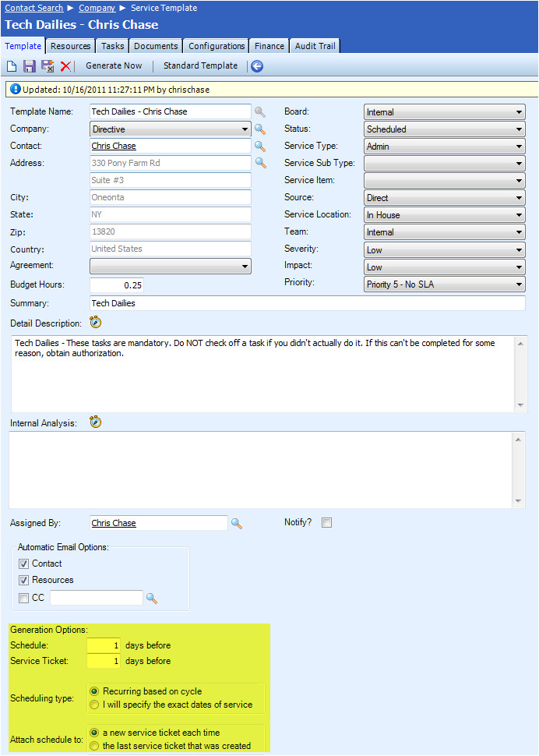Open the Agreement dropdown list
Image resolution: width=539 pixels, height=756 pixels.
pos(171,267)
